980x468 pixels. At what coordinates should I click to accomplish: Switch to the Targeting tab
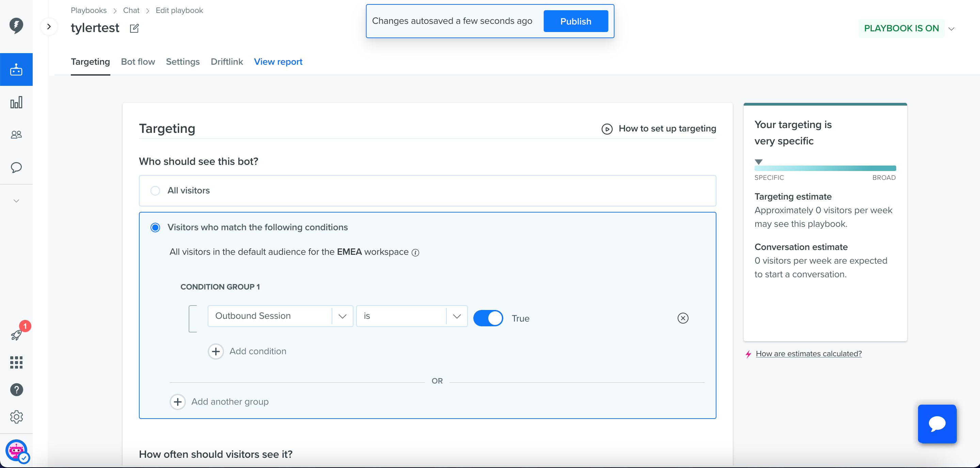(90, 62)
